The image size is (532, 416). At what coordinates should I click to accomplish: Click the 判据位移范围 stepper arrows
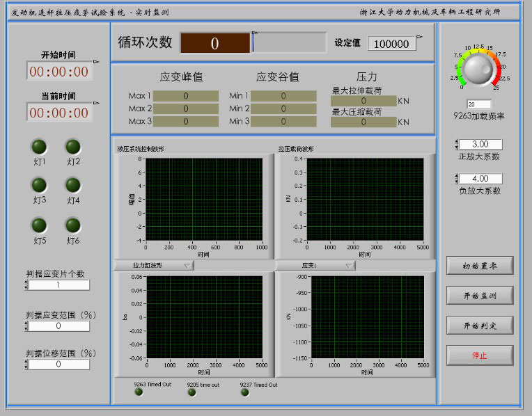tap(26, 364)
